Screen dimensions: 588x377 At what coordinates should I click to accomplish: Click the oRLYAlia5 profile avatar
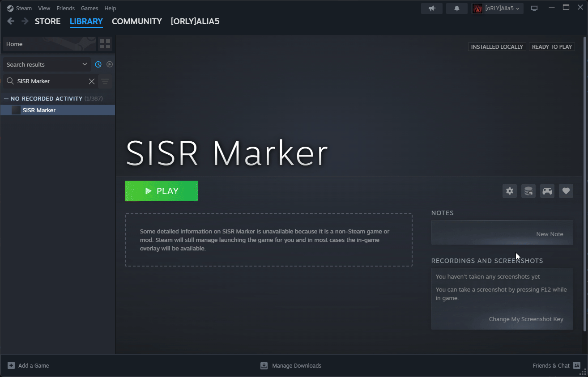click(477, 8)
